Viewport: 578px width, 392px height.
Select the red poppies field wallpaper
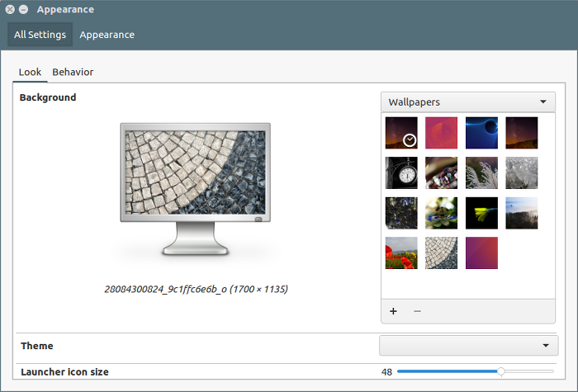[401, 253]
